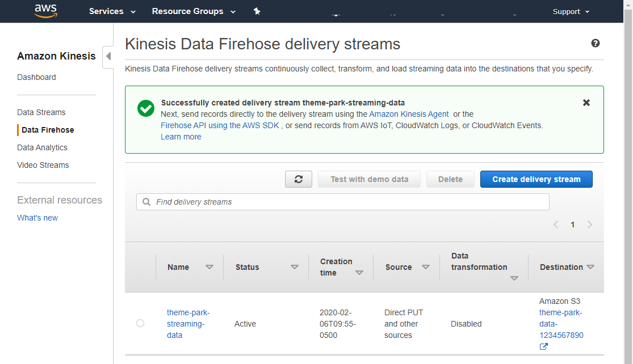Open the theme-park-streaming-data stream link
The width and height of the screenshot is (633, 364).
188,324
